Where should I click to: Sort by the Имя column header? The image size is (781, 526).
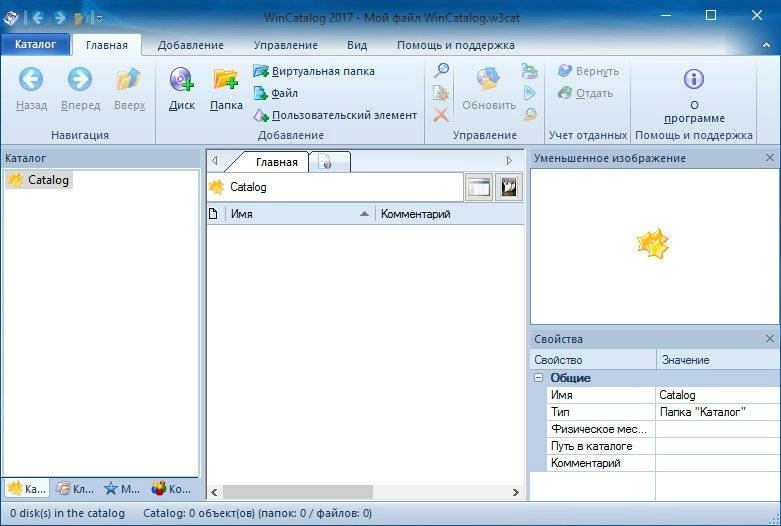coord(300,214)
